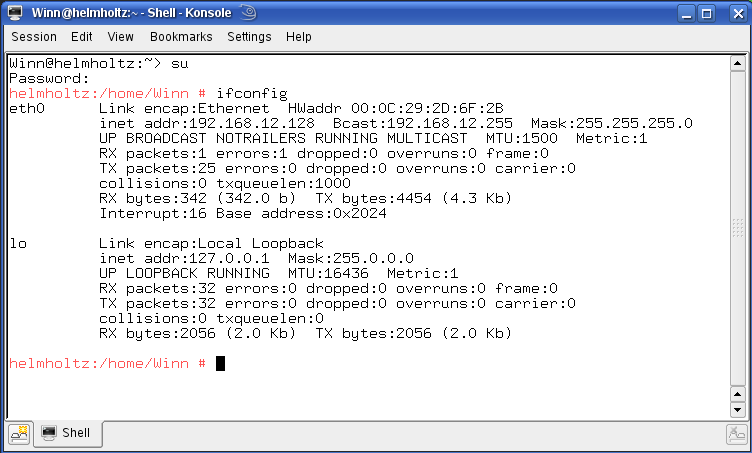Open the View menu

click(x=120, y=37)
